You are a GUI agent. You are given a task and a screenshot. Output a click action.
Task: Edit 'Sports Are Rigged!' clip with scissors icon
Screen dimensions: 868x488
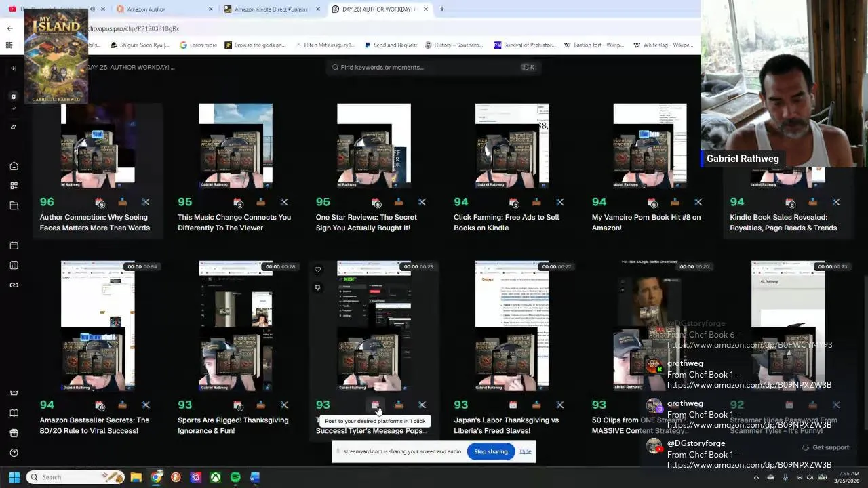click(284, 405)
